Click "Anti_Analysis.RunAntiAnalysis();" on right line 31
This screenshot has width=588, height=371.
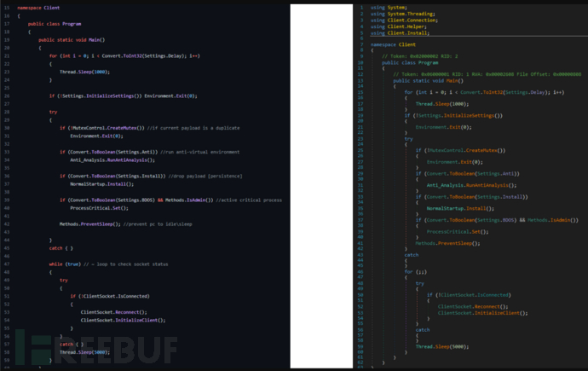pos(471,185)
